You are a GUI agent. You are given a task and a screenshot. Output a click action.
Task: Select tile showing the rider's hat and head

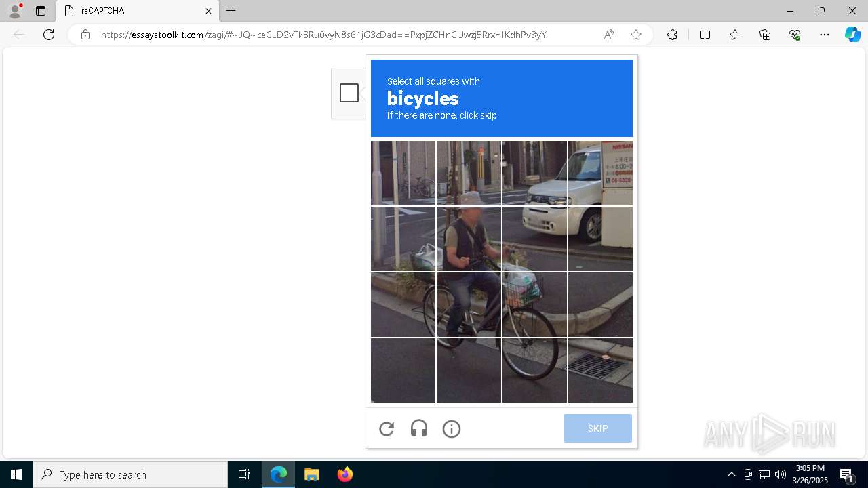[x=469, y=173]
